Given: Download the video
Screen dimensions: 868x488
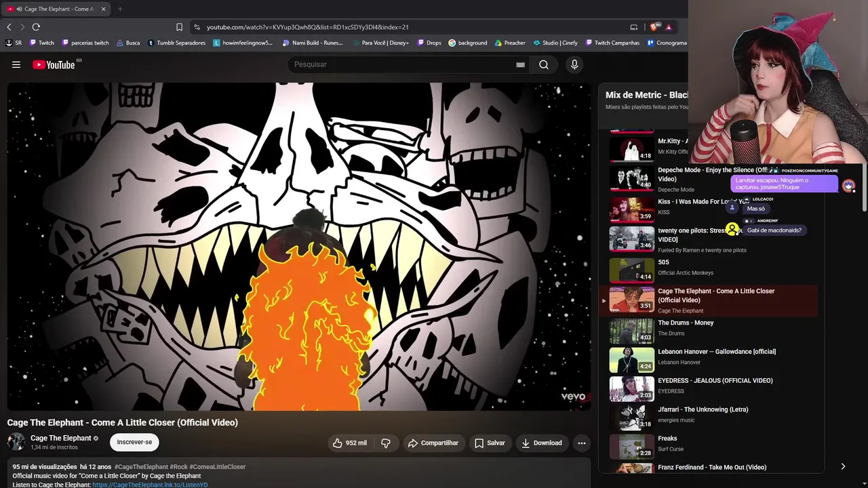Looking at the screenshot, I should click(x=542, y=443).
